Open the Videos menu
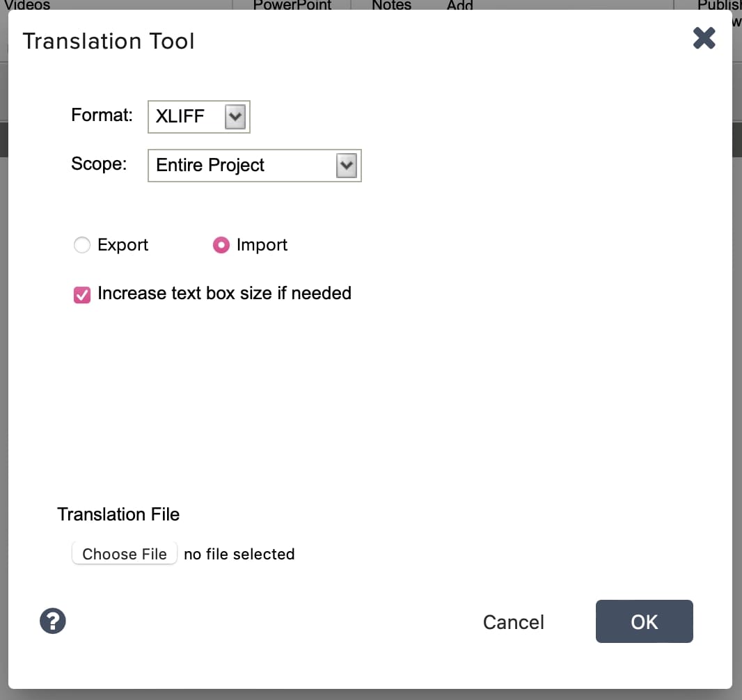Image resolution: width=742 pixels, height=700 pixels. pyautogui.click(x=26, y=6)
